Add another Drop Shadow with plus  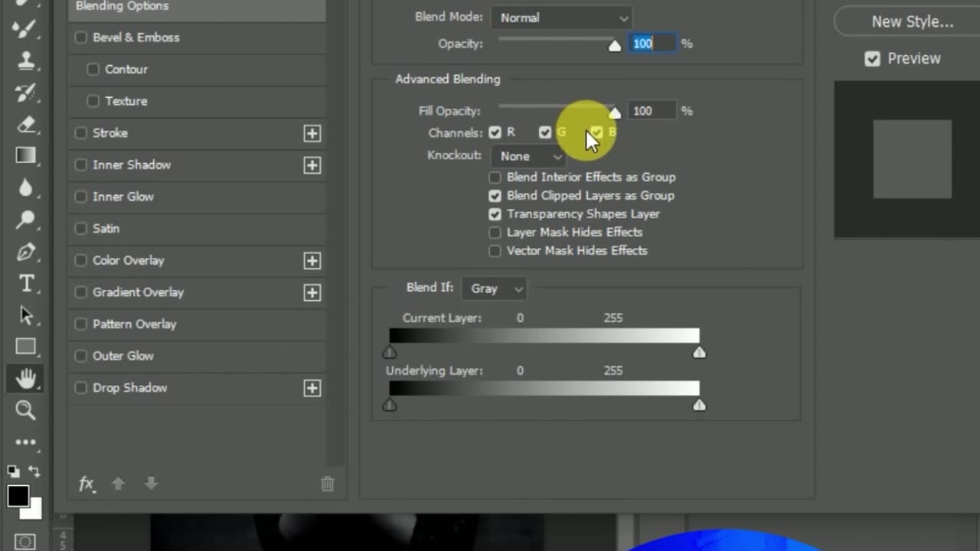pos(312,388)
